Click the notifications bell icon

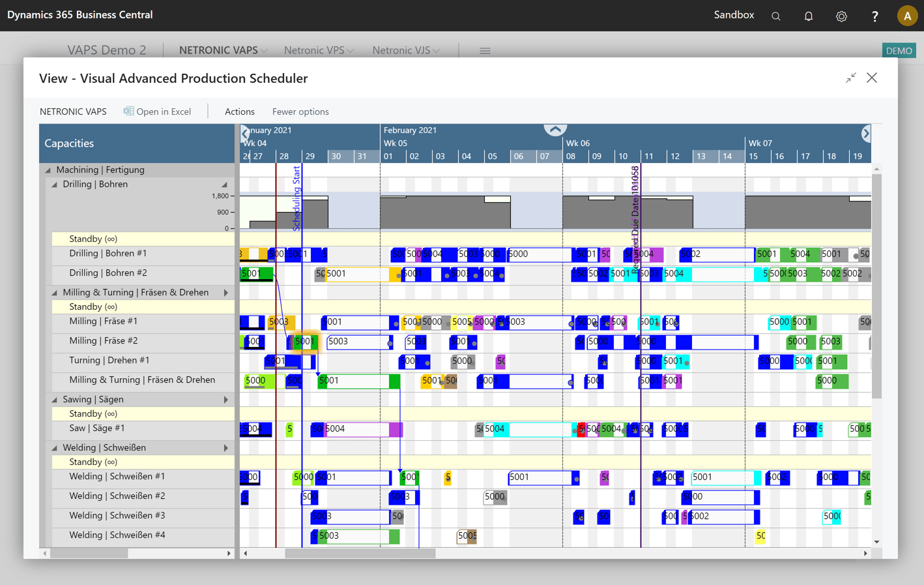tap(808, 15)
